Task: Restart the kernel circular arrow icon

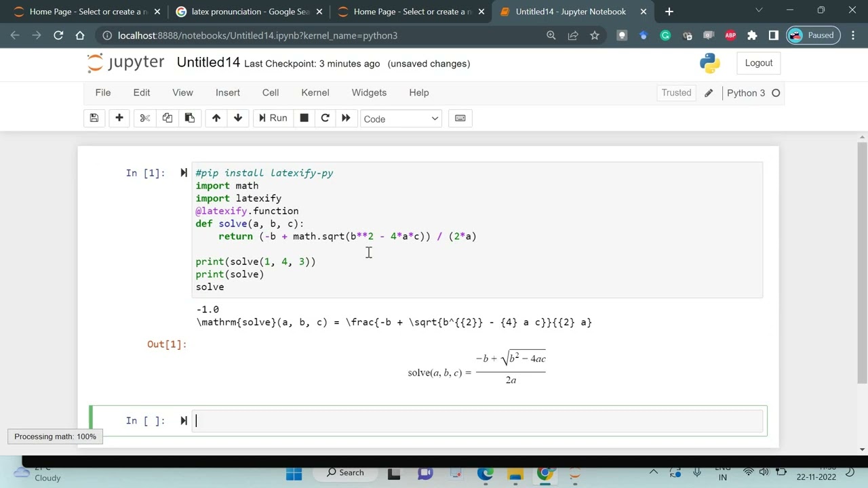Action: [325, 118]
